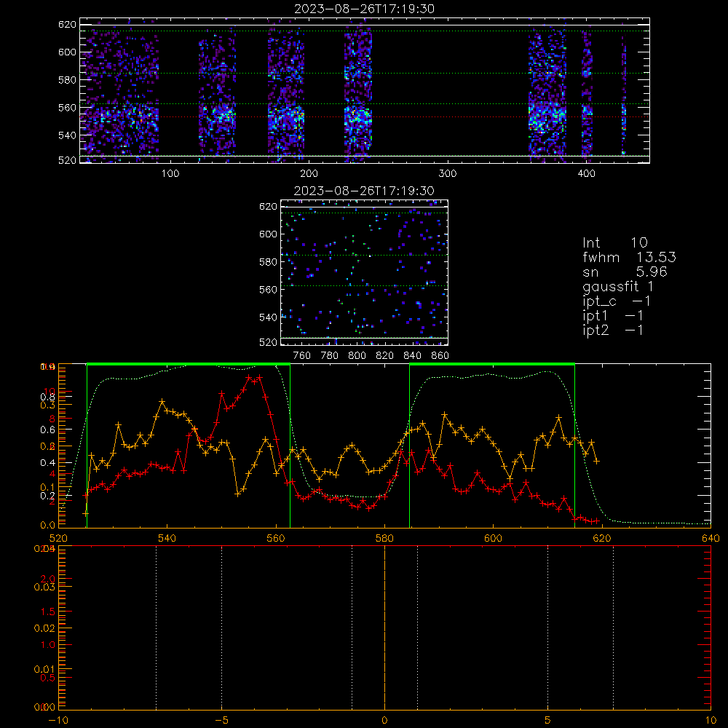Click the right thick green bar atop profile plot
Viewport: 728px width, 728px height.
point(492,364)
